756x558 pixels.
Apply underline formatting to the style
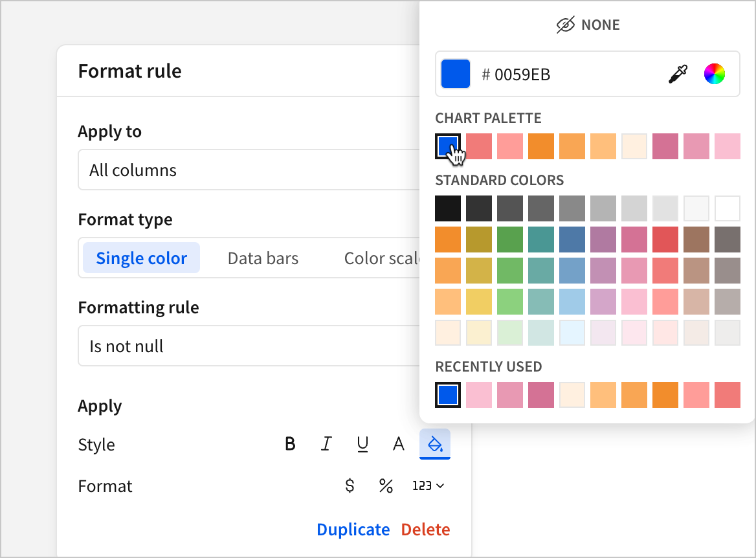tap(362, 444)
